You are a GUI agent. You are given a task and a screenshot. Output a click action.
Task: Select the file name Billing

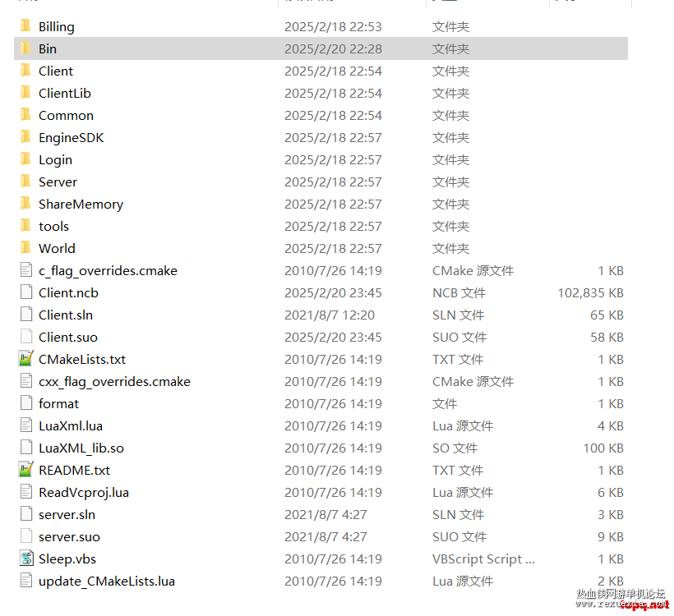pos(57,27)
